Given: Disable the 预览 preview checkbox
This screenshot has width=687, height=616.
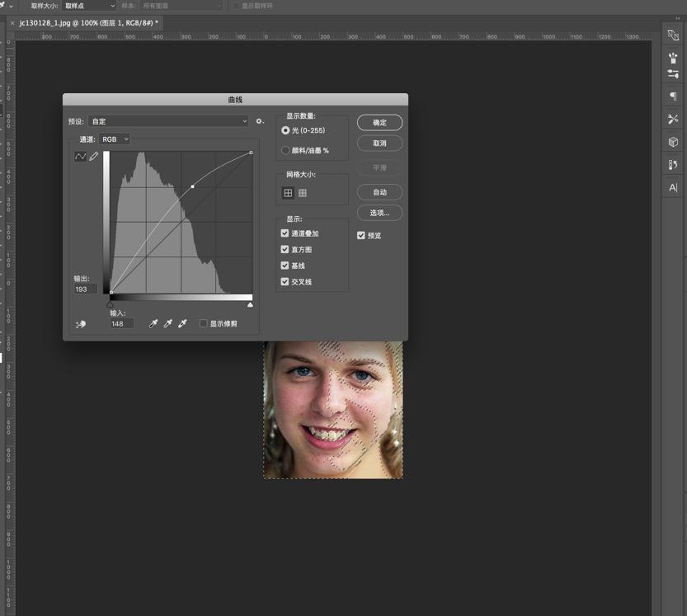Looking at the screenshot, I should [x=361, y=235].
